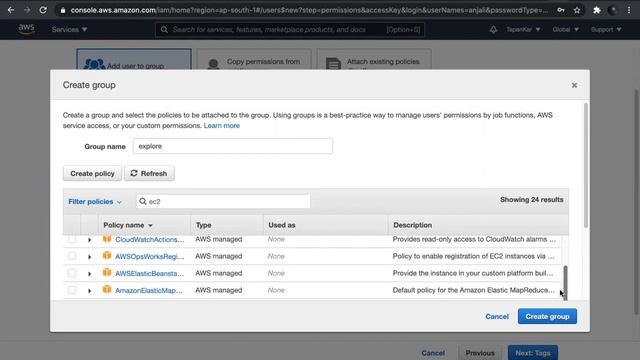Select the AWSOpsWorksRegi policy checkbox
The height and width of the screenshot is (360, 640).
pos(72,256)
